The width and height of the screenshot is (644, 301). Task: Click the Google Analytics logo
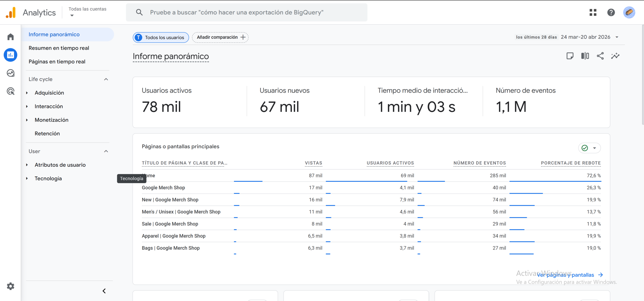click(11, 13)
